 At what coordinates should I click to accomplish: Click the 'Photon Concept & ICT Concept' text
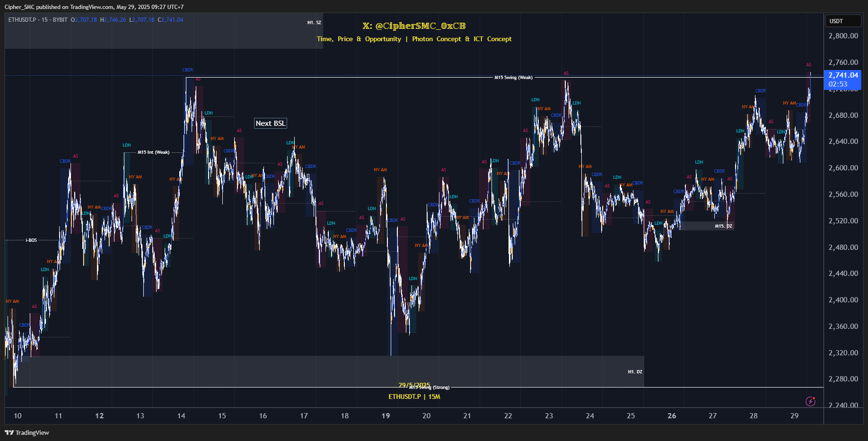tap(462, 39)
